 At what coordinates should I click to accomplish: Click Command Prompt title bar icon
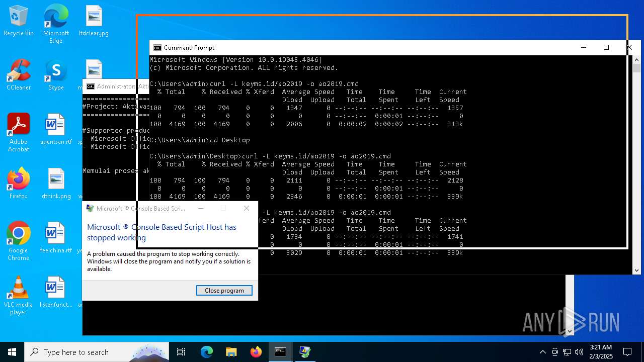click(x=157, y=47)
